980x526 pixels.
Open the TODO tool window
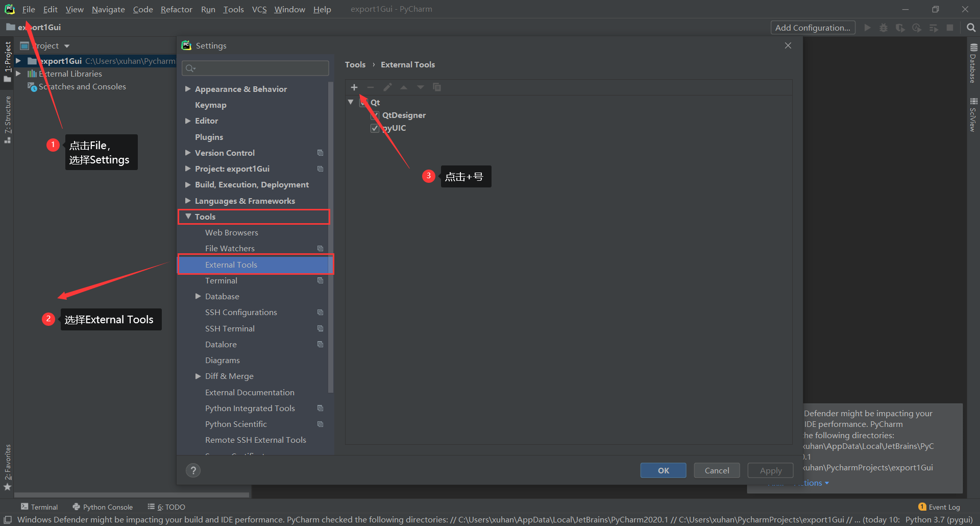click(166, 507)
